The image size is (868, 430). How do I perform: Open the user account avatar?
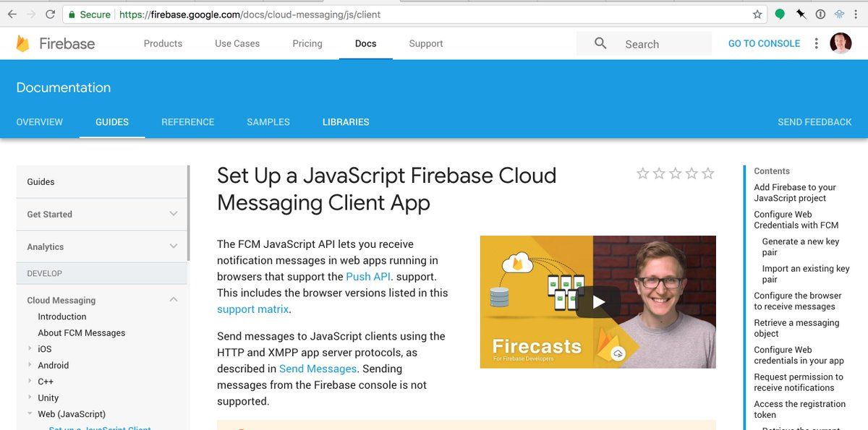[x=841, y=43]
